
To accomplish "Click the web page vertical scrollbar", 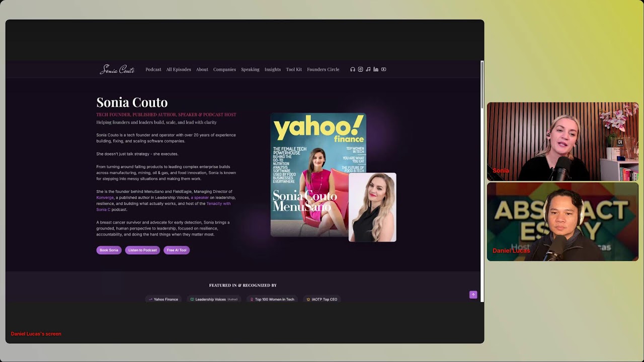I will (482, 181).
